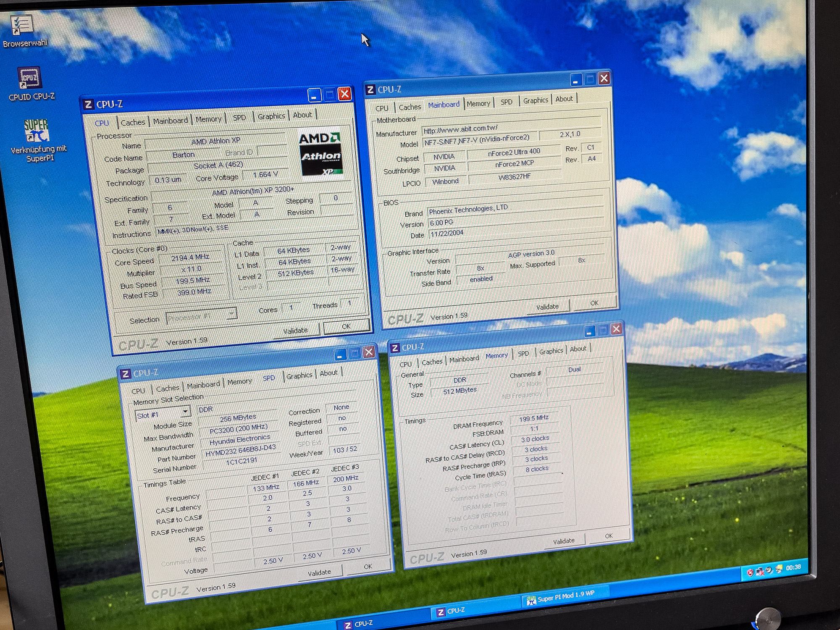This screenshot has height=630, width=840.
Task: Select the SPD tab in Memory window
Action: coord(523,354)
